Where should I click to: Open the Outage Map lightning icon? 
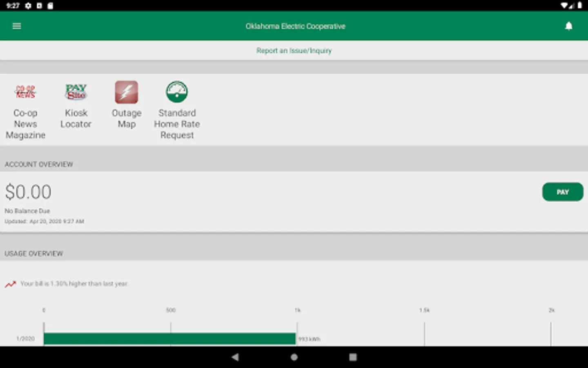[x=127, y=92]
